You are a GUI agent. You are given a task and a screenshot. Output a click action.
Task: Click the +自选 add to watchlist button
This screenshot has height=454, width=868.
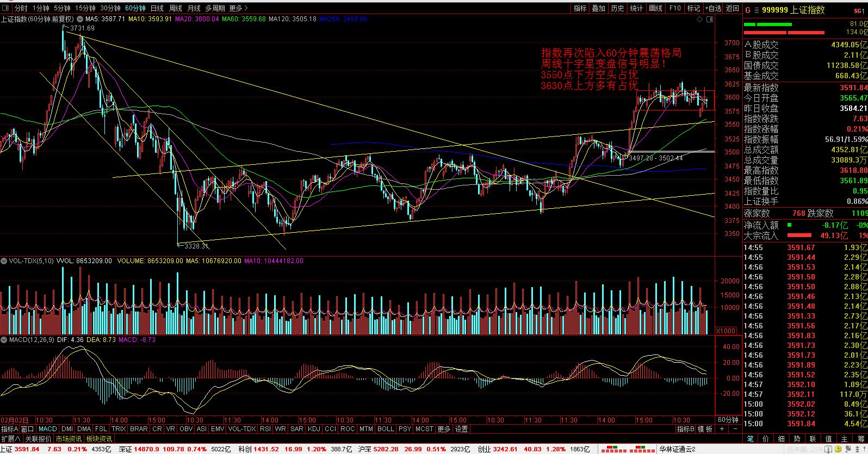[x=713, y=8]
